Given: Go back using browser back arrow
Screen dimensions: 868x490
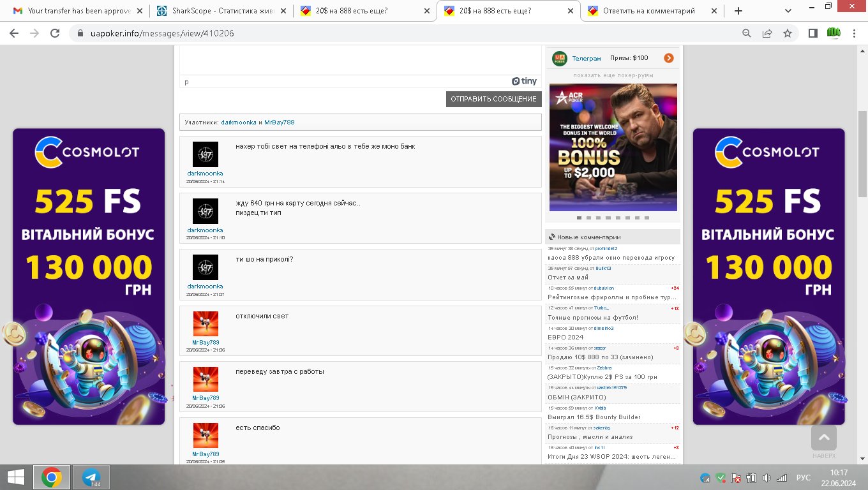Looking at the screenshot, I should [14, 33].
